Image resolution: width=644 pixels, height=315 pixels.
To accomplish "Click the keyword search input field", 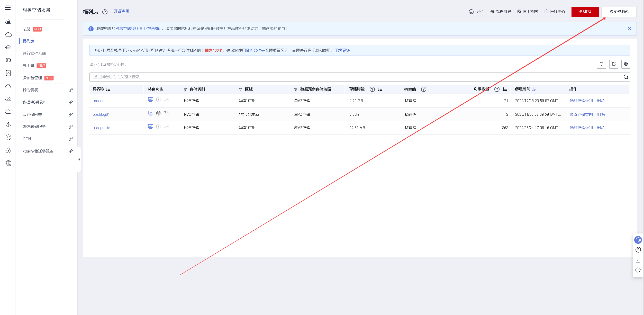I will (355, 77).
